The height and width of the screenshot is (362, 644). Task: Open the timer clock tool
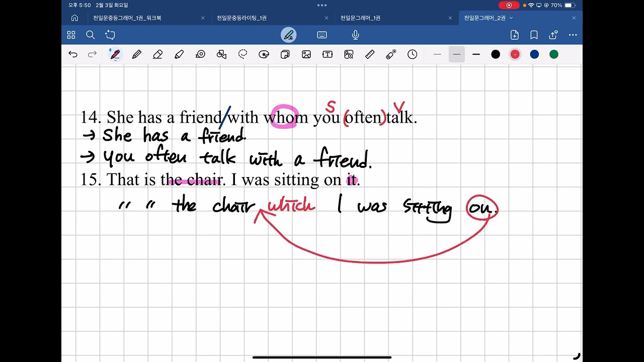[412, 54]
